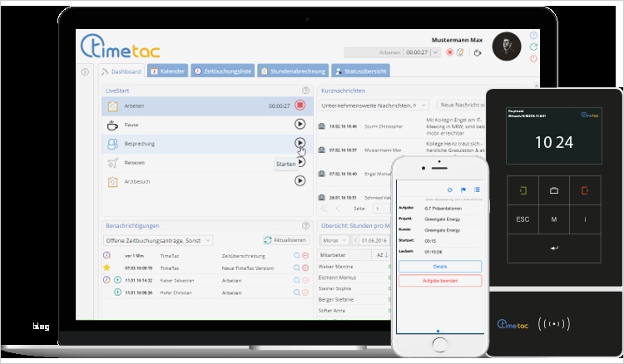This screenshot has width=624, height=364.
Task: Open the Unternehmensweite Nachrichten dropdown
Action: [x=374, y=106]
